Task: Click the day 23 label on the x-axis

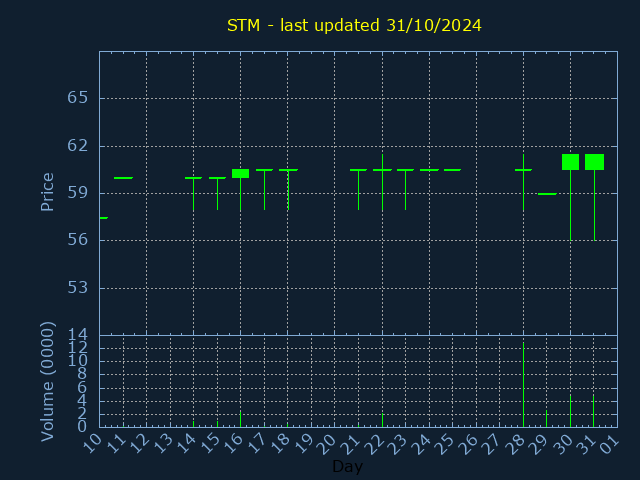Action: 400,443
